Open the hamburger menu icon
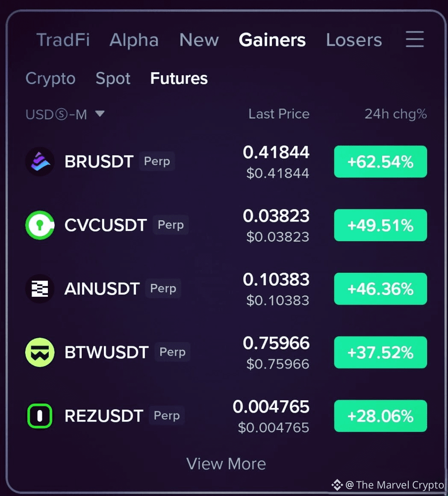448x496 pixels. (415, 39)
